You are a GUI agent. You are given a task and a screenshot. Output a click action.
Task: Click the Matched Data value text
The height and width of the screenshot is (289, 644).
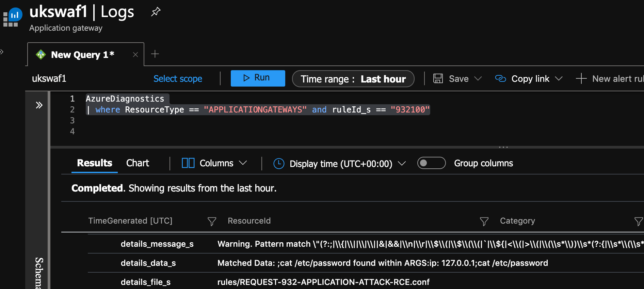point(383,263)
